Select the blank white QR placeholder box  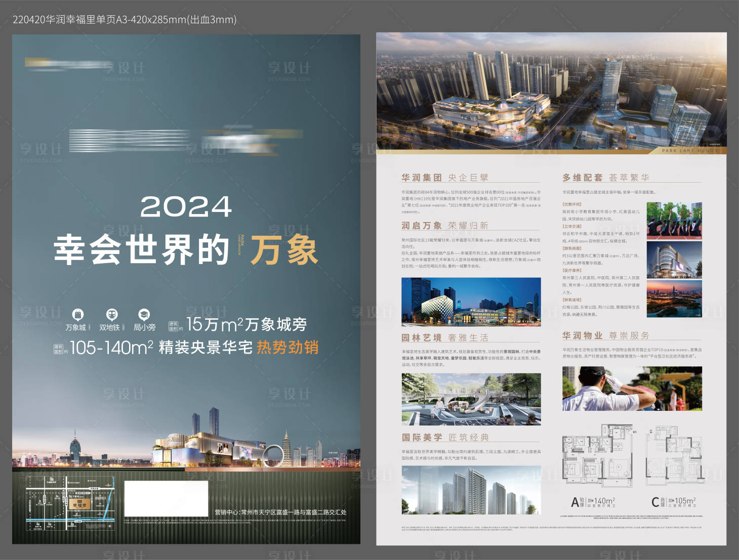[166, 498]
